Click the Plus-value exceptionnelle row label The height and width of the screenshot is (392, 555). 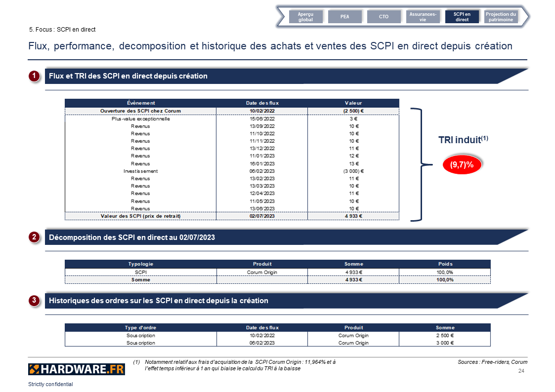point(140,119)
